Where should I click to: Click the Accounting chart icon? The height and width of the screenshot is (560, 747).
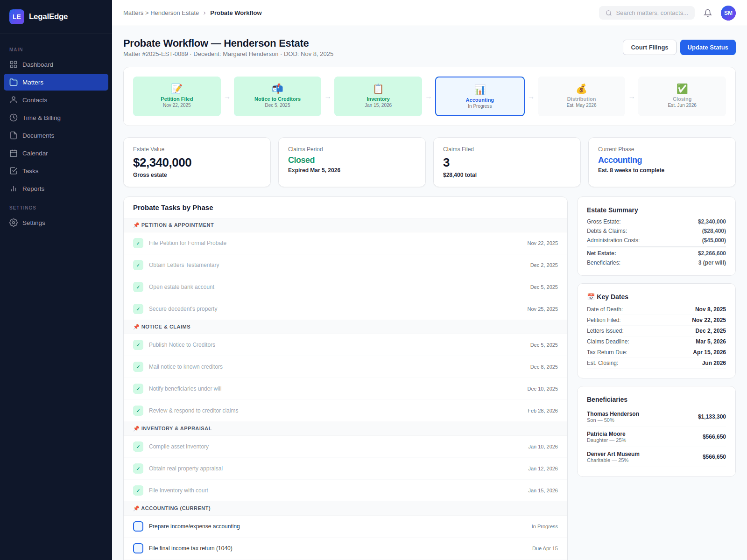tap(480, 90)
